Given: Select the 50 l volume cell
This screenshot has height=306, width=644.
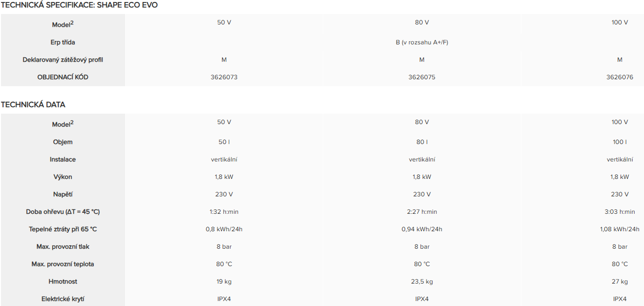Looking at the screenshot, I should coord(224,142).
